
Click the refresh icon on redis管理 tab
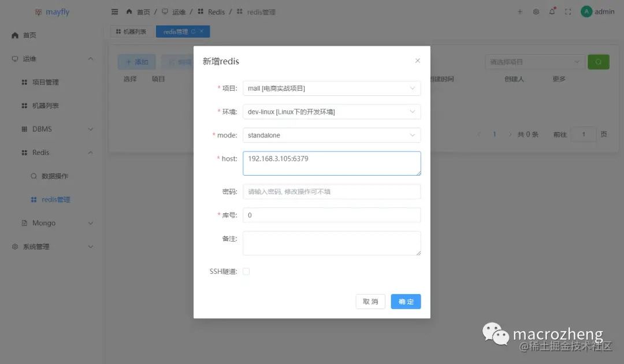pyautogui.click(x=193, y=31)
